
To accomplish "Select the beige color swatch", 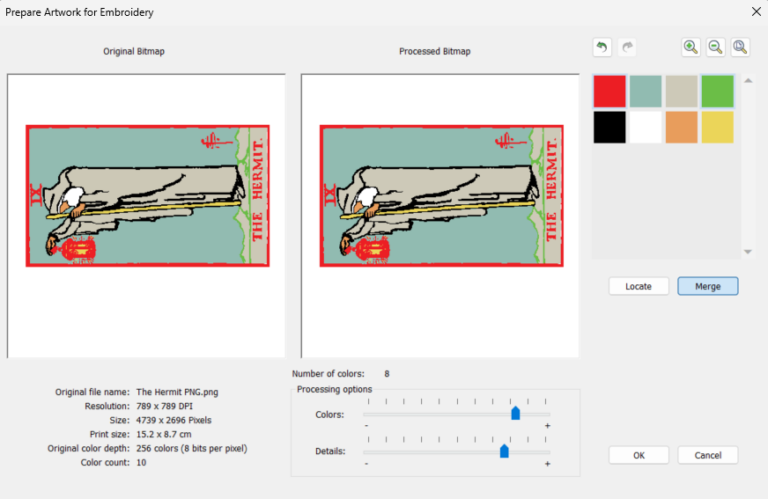I will pos(681,91).
